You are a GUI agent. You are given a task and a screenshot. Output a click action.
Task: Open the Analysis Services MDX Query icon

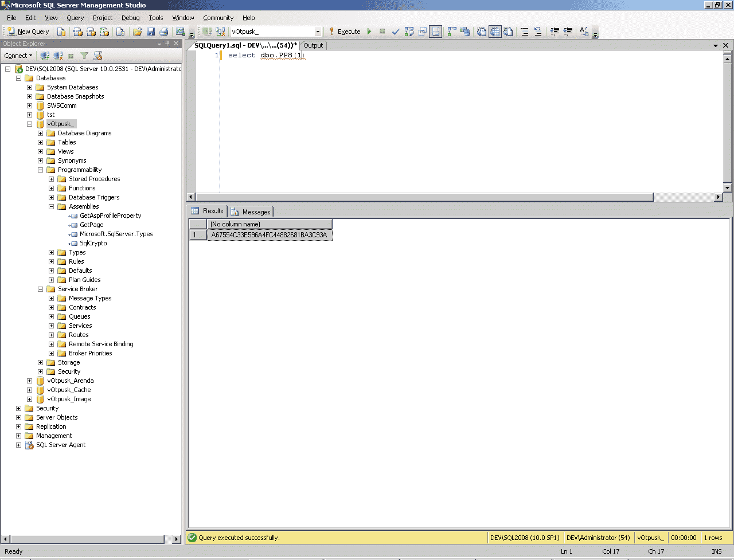point(78,32)
